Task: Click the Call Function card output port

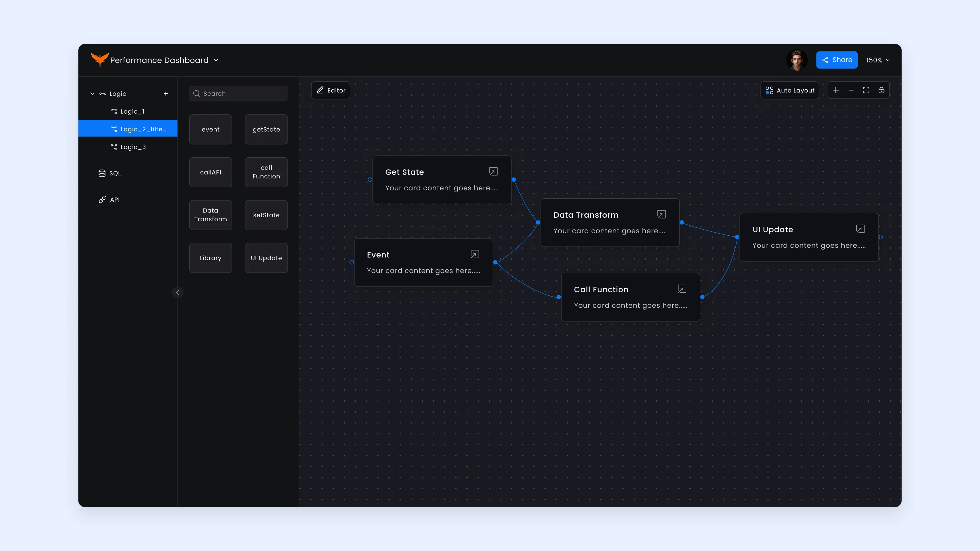Action: (x=702, y=297)
